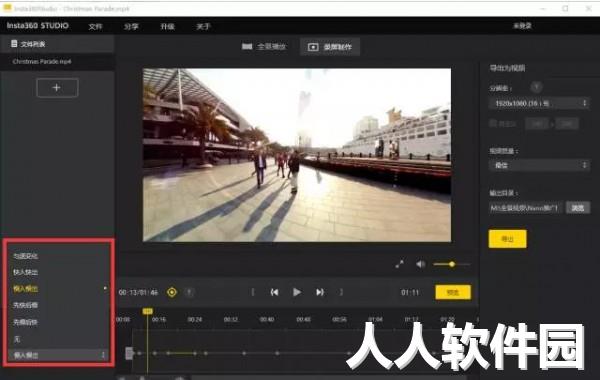Play the video with the play button
The image size is (600, 380).
[x=297, y=292]
